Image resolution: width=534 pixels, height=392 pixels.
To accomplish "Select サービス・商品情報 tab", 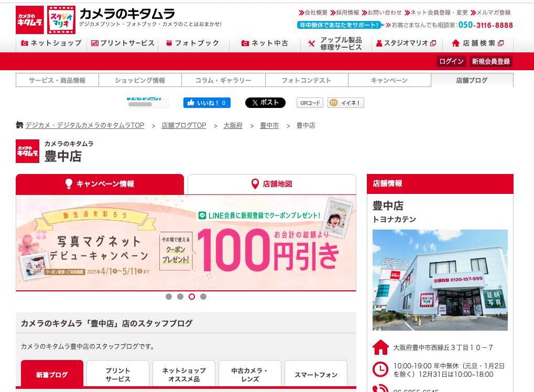I will click(x=57, y=80).
